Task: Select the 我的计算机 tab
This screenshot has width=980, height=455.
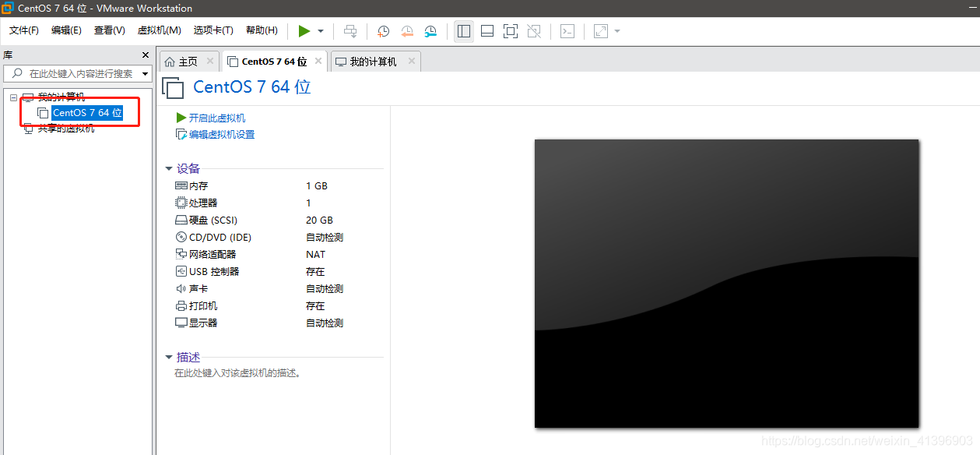Action: click(x=372, y=60)
